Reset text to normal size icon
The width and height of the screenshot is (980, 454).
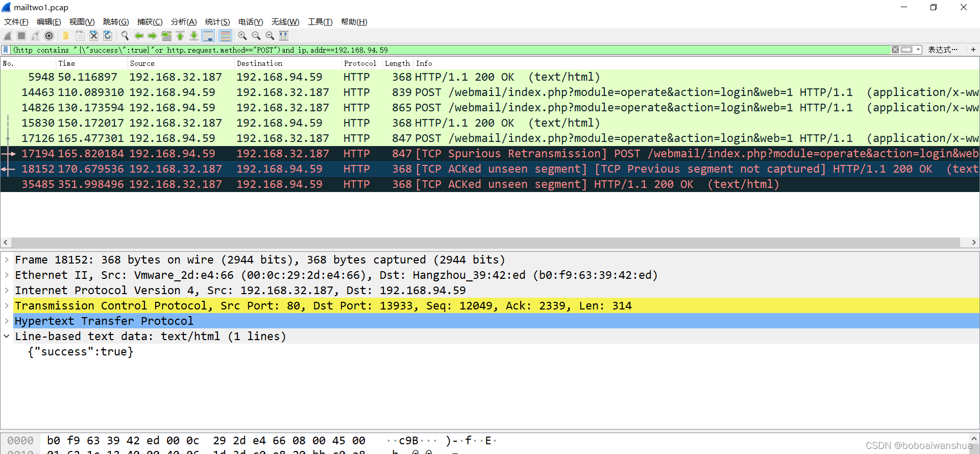tap(270, 36)
